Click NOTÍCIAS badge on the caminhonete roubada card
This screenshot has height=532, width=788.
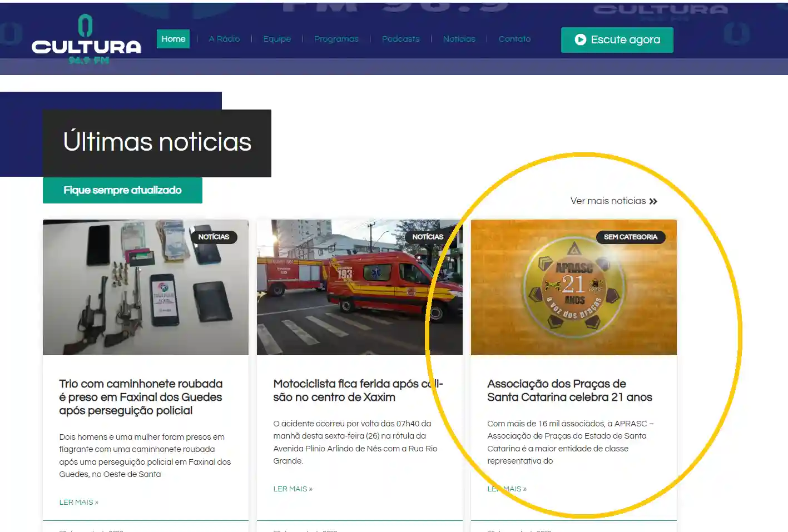[x=214, y=237]
